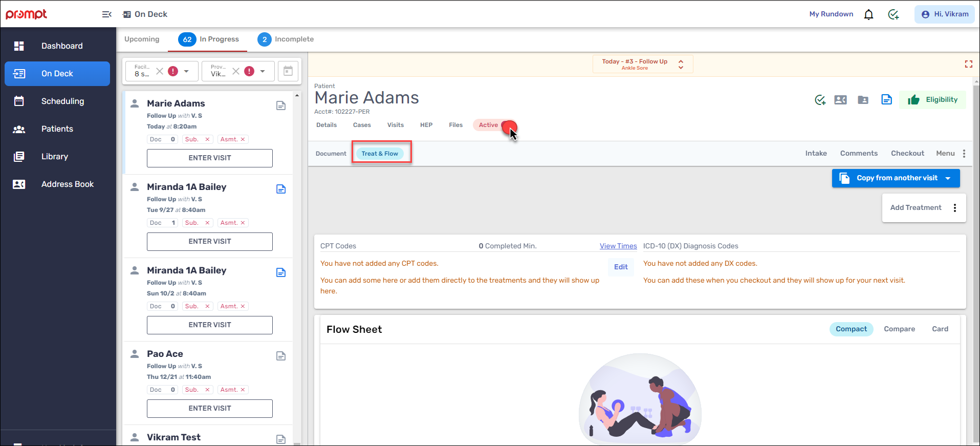
Task: Switch flow sheet to Card view
Action: pos(940,329)
